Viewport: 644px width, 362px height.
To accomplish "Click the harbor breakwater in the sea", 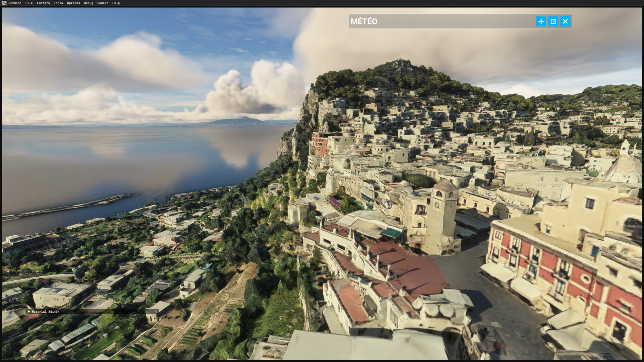I will coord(67,207).
